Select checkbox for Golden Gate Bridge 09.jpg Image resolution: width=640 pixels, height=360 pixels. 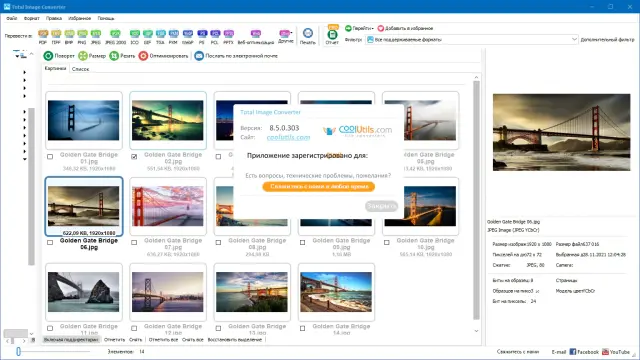[x=302, y=242]
